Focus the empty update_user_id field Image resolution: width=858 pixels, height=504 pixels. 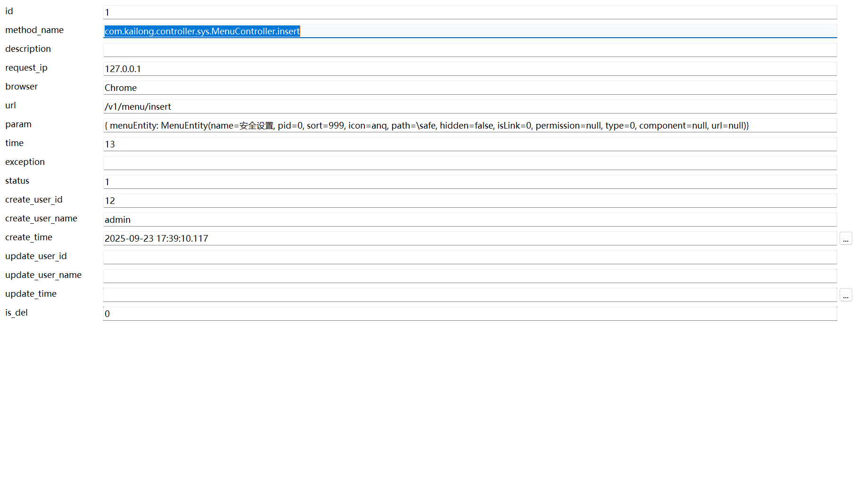click(470, 257)
